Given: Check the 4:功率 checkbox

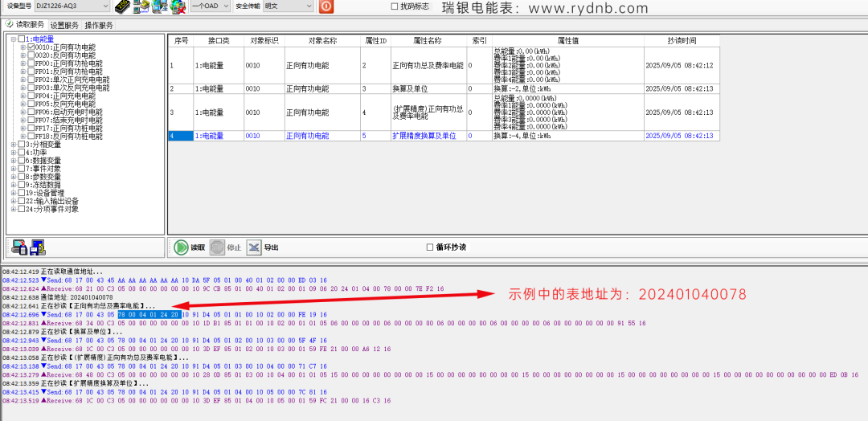Looking at the screenshot, I should (x=22, y=152).
